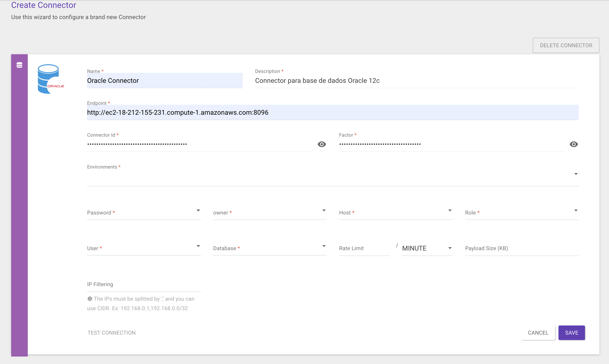
Task: Expand the Database dropdown
Action: click(x=324, y=246)
